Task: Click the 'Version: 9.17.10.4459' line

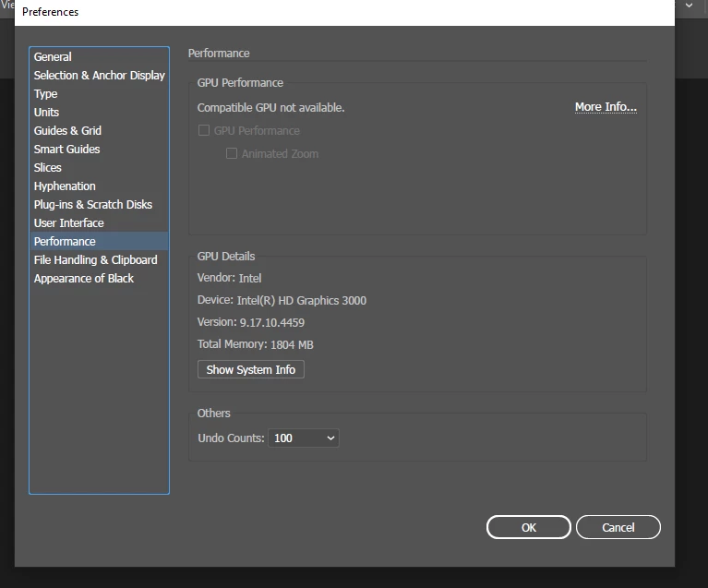Action: 250,322
